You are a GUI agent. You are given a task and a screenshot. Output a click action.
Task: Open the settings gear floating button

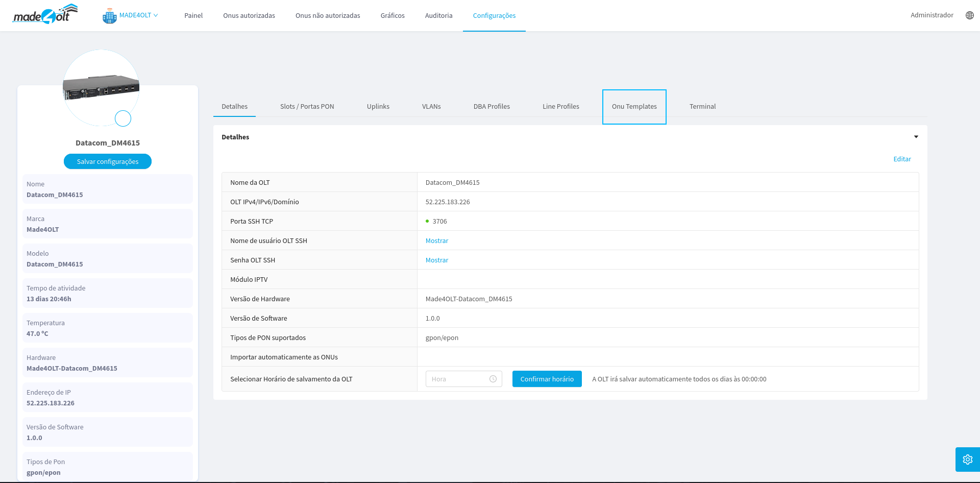[967, 460]
